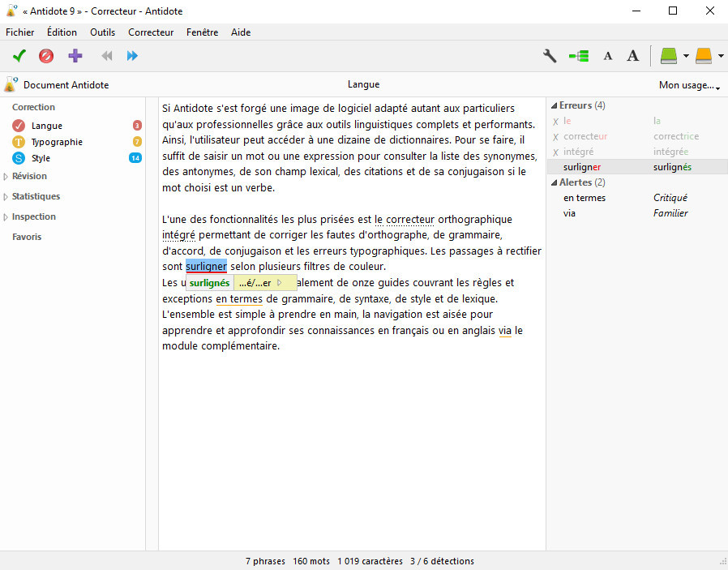Open the orange guides book
Screen dimensions: 728x570
point(704,56)
